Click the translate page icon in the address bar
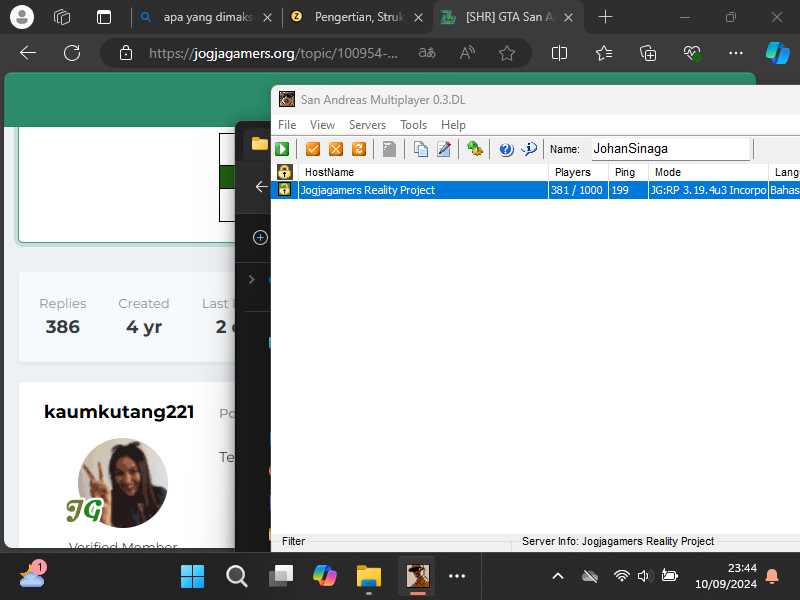Screen dimensions: 800x600 pyautogui.click(x=427, y=53)
